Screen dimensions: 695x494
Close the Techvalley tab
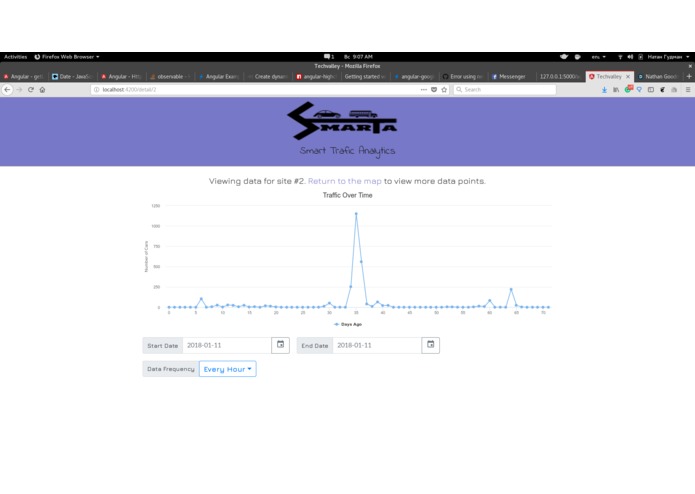[628, 77]
